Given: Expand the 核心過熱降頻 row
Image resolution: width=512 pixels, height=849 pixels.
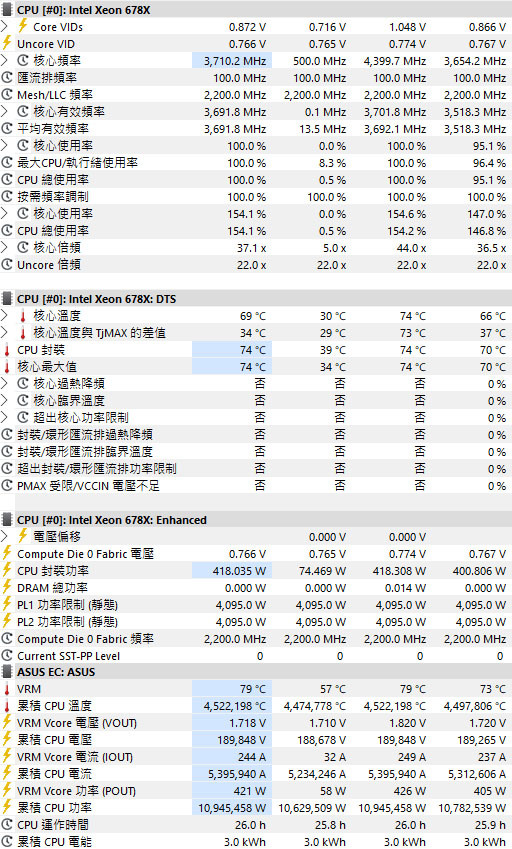Looking at the screenshot, I should point(4,383).
